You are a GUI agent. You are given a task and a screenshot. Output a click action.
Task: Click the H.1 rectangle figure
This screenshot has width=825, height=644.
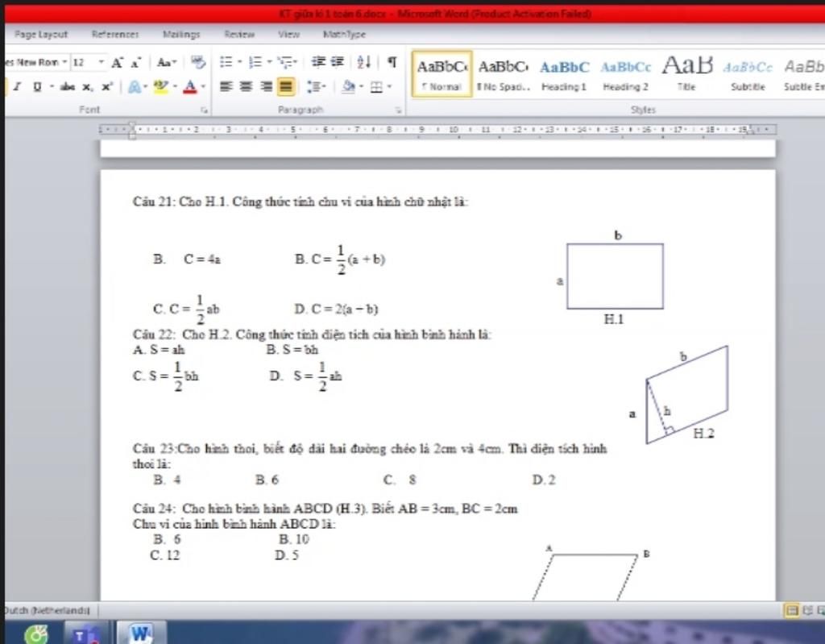615,276
